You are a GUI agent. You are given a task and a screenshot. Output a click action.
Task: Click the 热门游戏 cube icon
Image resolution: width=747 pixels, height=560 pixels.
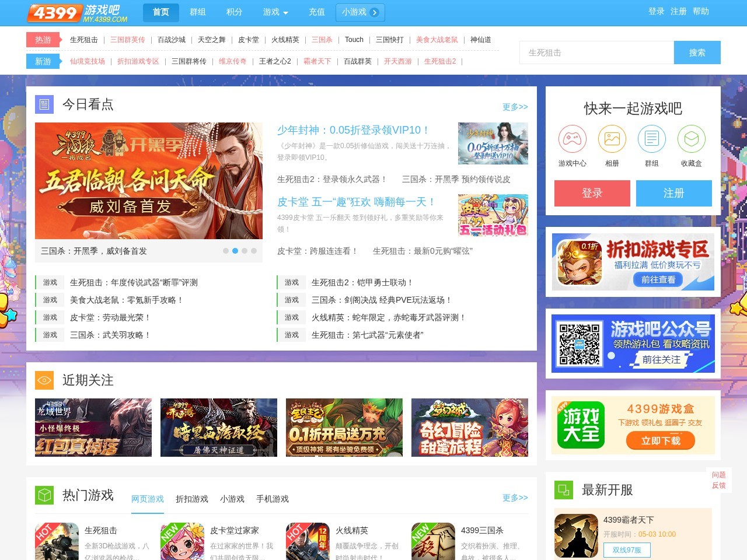(x=44, y=495)
